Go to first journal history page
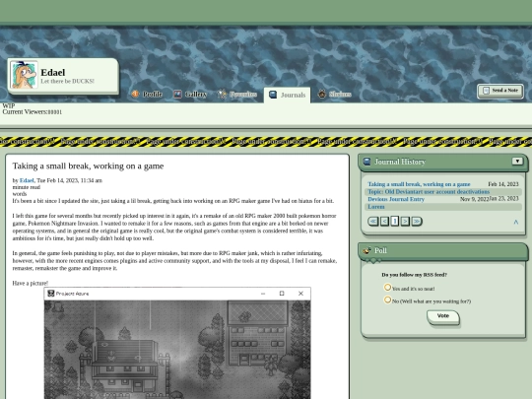Viewport: 532px width, 399px height. 373,222
